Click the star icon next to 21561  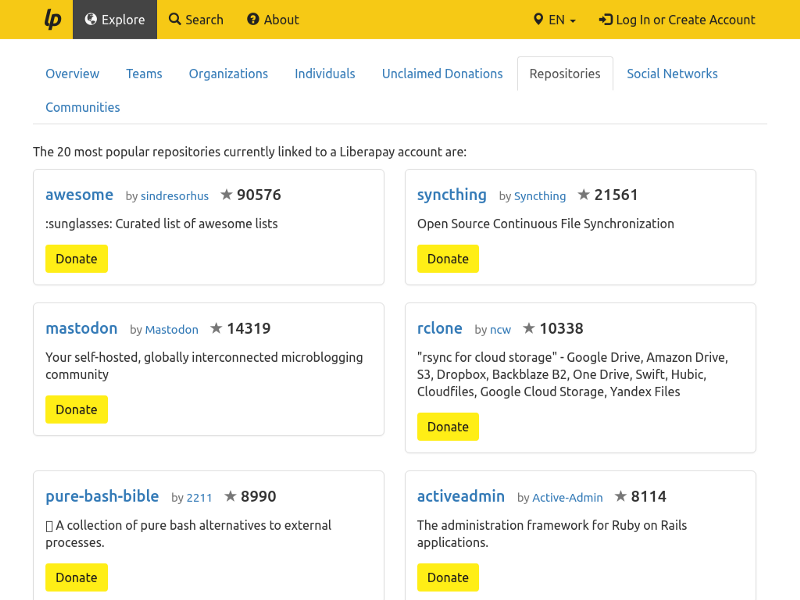pos(584,194)
